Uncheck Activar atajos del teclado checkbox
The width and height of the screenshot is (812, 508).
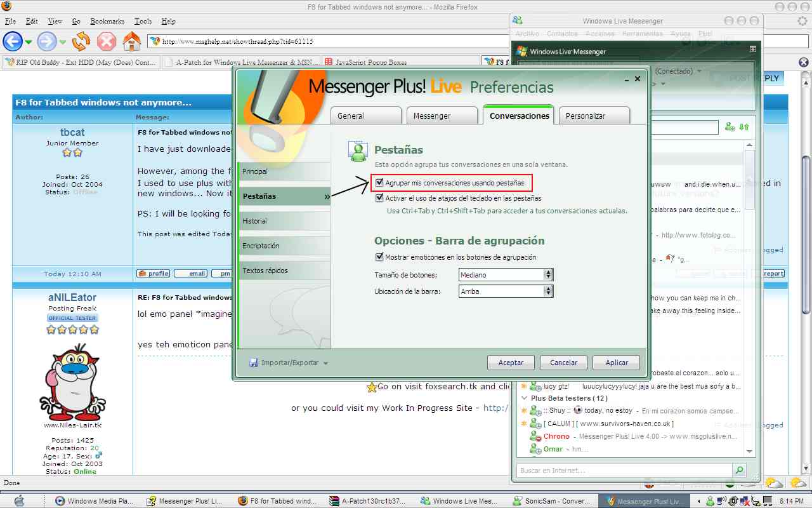379,198
